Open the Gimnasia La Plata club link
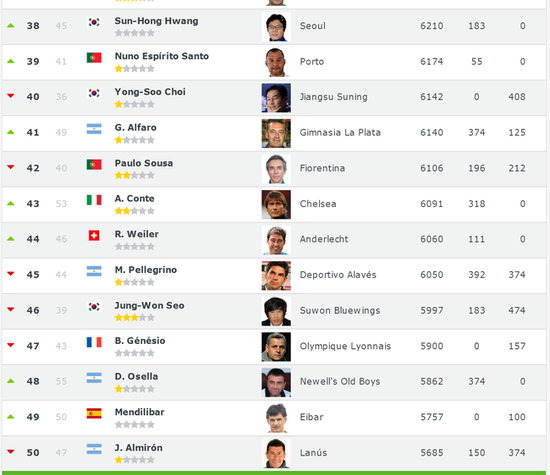 pos(340,133)
